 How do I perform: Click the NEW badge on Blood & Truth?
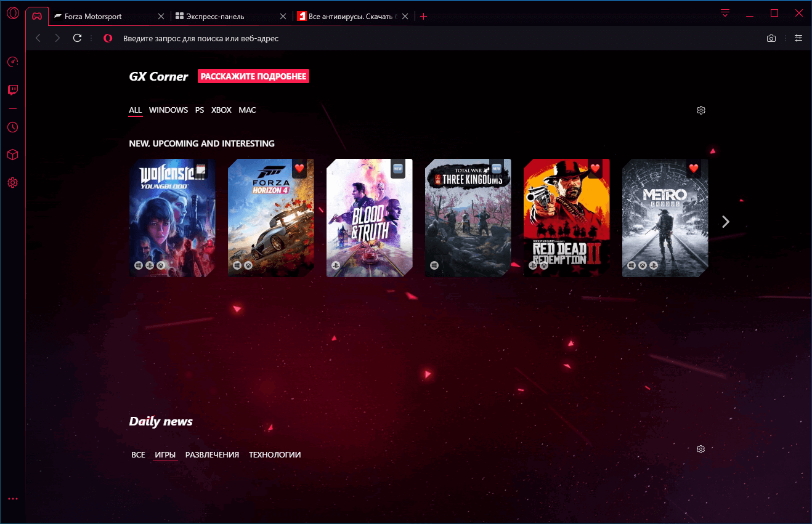[398, 169]
